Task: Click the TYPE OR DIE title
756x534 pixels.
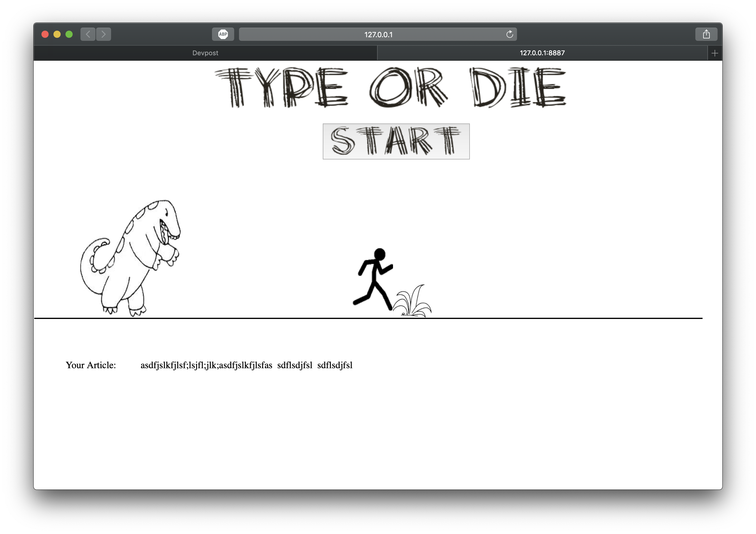Action: click(390, 87)
